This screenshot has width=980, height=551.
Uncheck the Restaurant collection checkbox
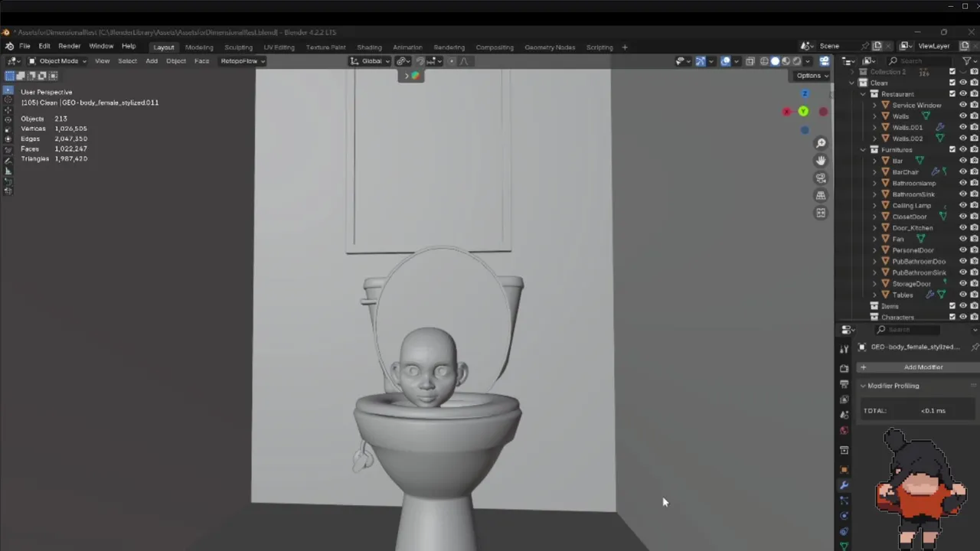point(952,93)
